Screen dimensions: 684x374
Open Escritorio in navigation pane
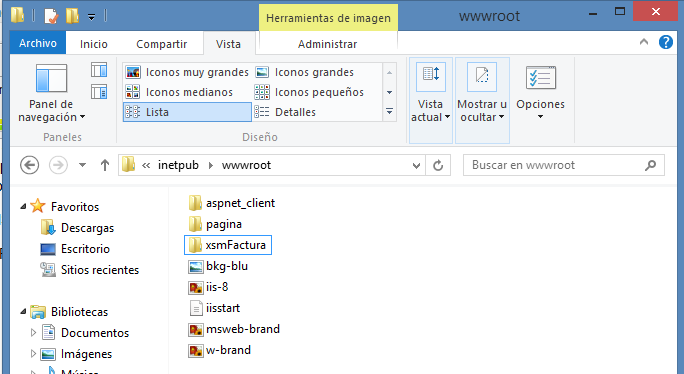85,249
